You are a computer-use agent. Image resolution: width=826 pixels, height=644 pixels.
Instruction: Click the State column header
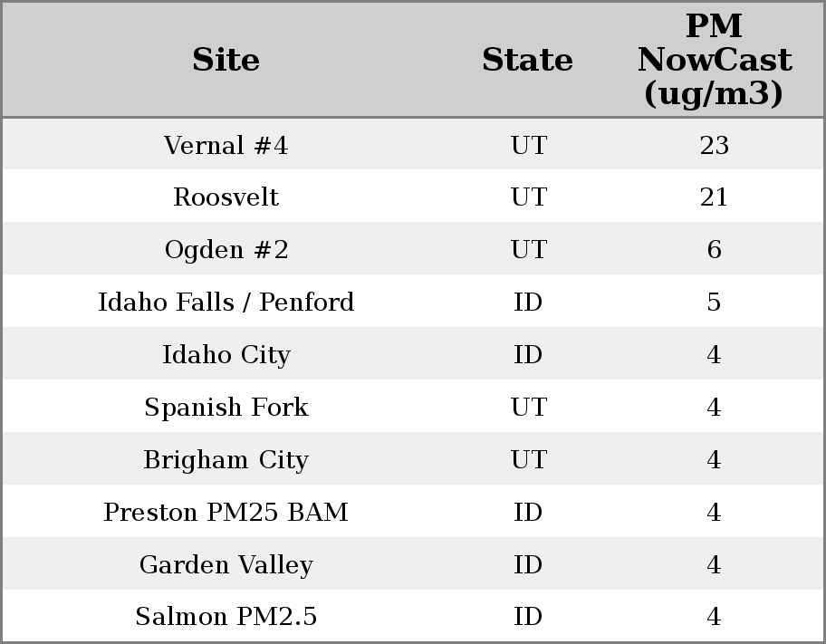point(527,60)
